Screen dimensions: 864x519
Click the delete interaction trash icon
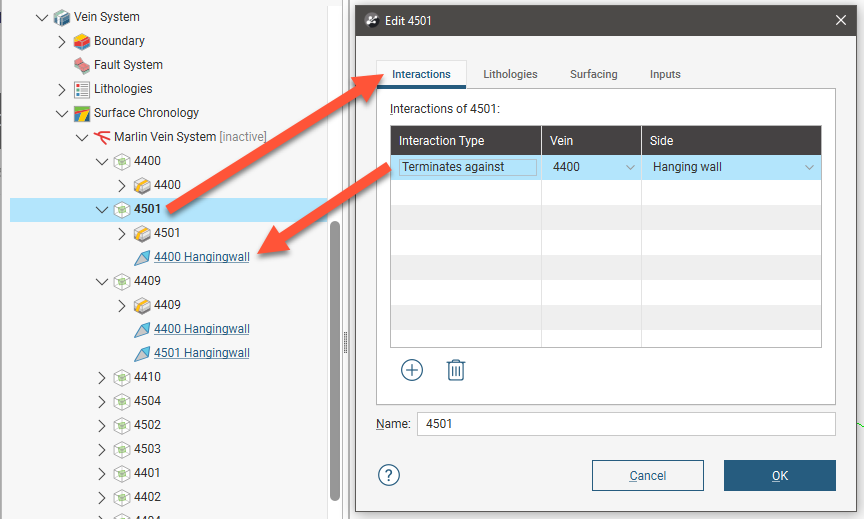click(455, 370)
